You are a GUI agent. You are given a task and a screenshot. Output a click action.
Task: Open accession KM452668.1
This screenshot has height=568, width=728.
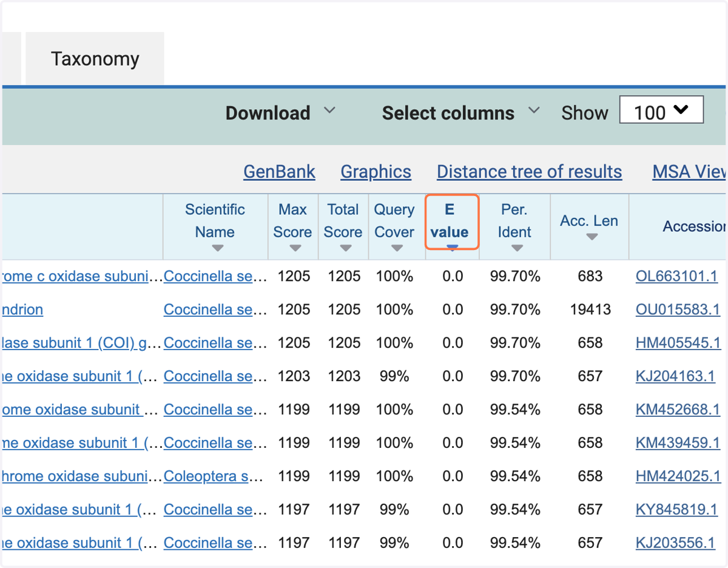coord(678,410)
